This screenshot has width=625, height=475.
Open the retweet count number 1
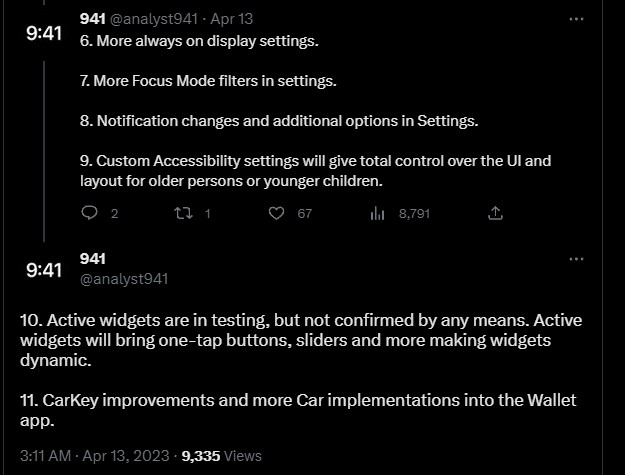click(x=207, y=214)
